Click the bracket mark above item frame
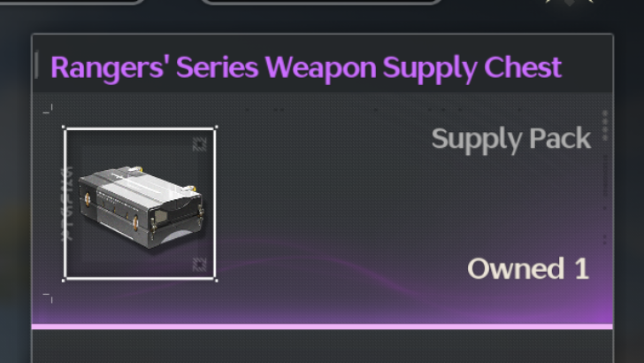 pyautogui.click(x=48, y=109)
